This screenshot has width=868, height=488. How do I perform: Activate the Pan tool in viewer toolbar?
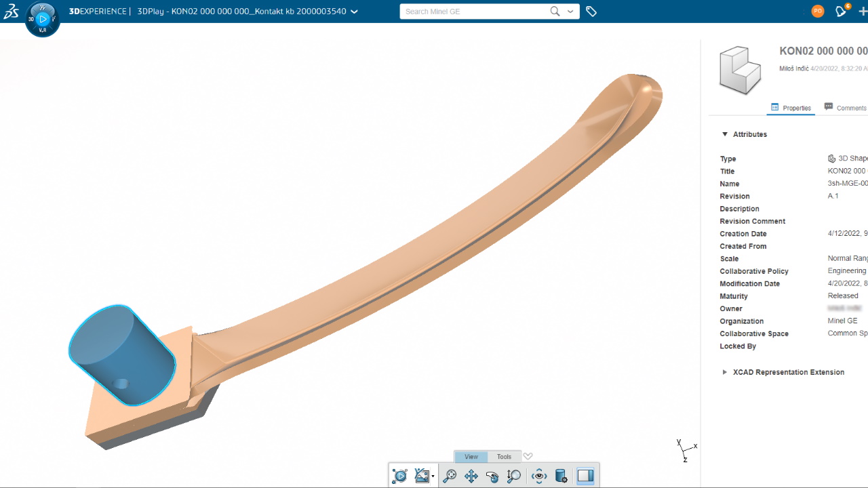471,476
